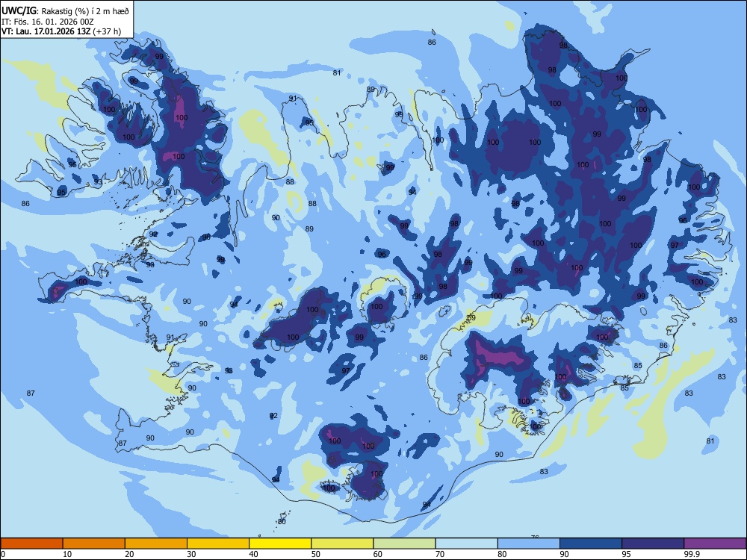Click the legend tick label "99.9"

692,554
